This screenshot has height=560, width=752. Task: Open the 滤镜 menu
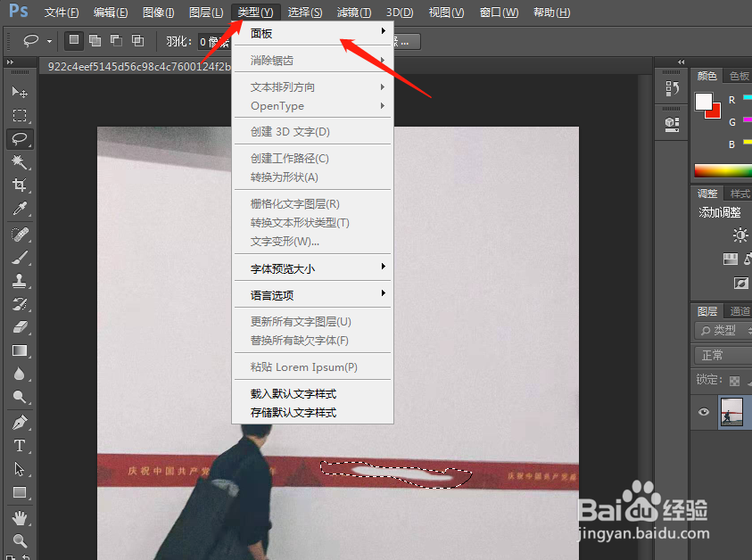(x=354, y=12)
